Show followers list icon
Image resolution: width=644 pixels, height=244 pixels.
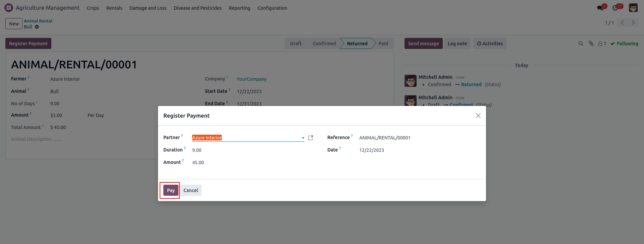click(602, 44)
